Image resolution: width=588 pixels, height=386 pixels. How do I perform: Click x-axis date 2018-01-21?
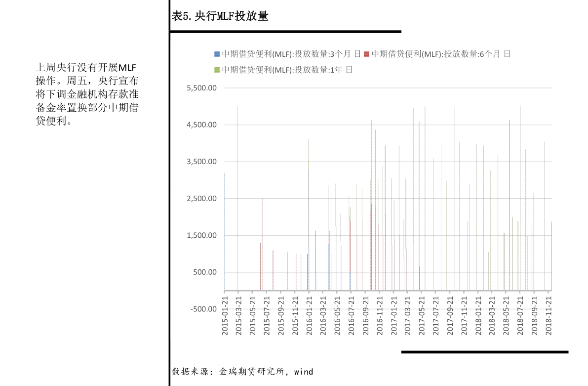point(478,316)
